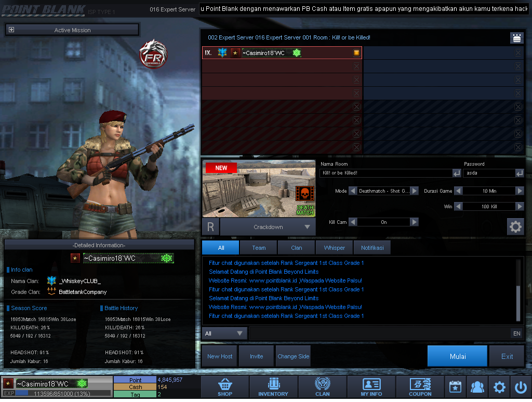Viewport: 532px width, 402px height.
Task: Click the green badge beside detailed nickname
Action: [x=167, y=258]
